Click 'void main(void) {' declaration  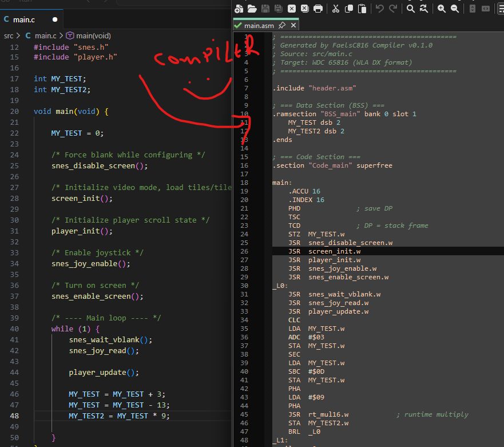(x=71, y=111)
